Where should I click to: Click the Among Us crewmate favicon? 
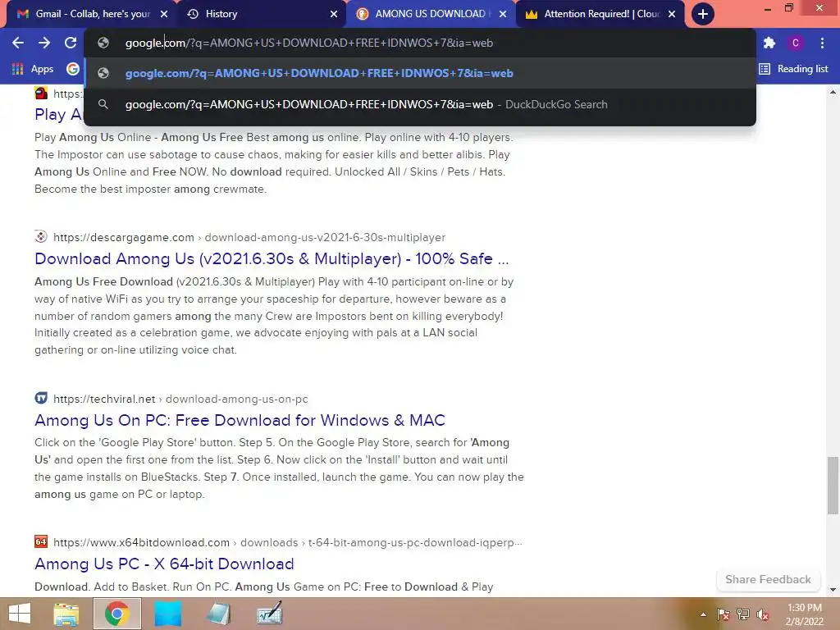click(x=41, y=94)
